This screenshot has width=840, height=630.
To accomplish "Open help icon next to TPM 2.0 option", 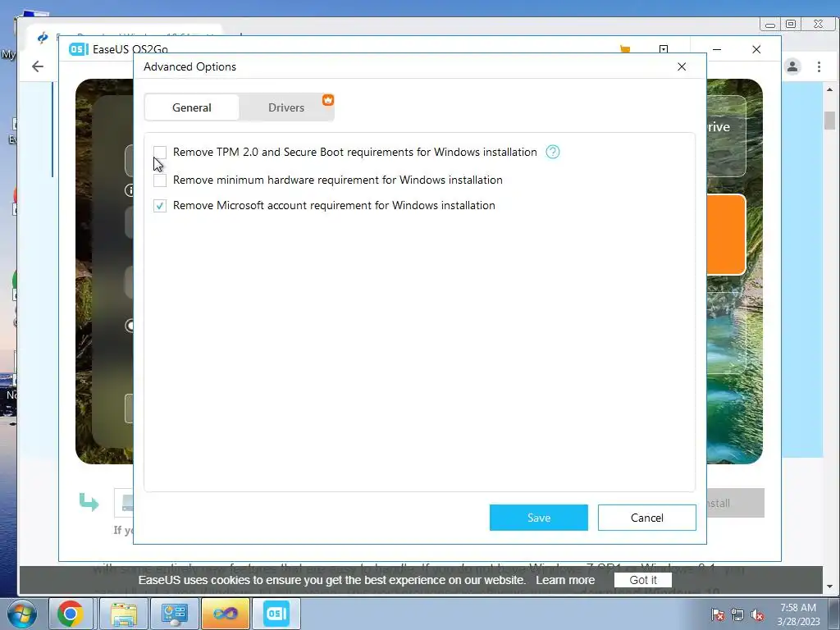I will point(552,152).
